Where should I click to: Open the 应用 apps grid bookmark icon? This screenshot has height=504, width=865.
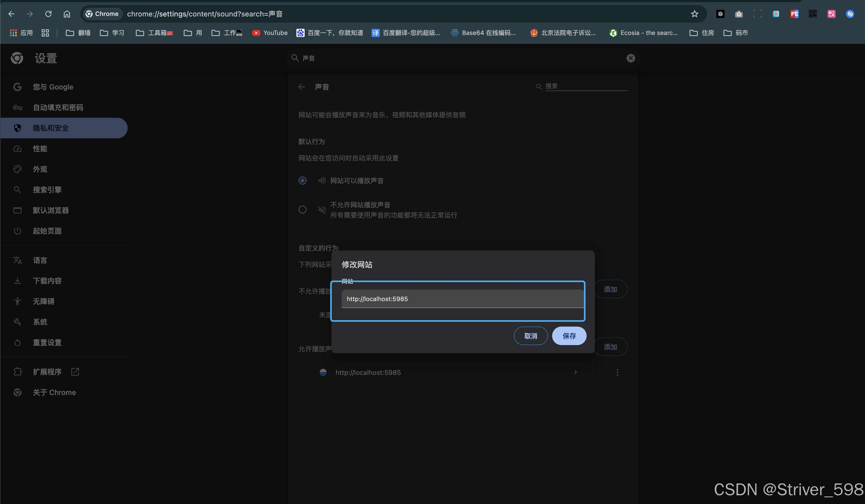[13, 33]
